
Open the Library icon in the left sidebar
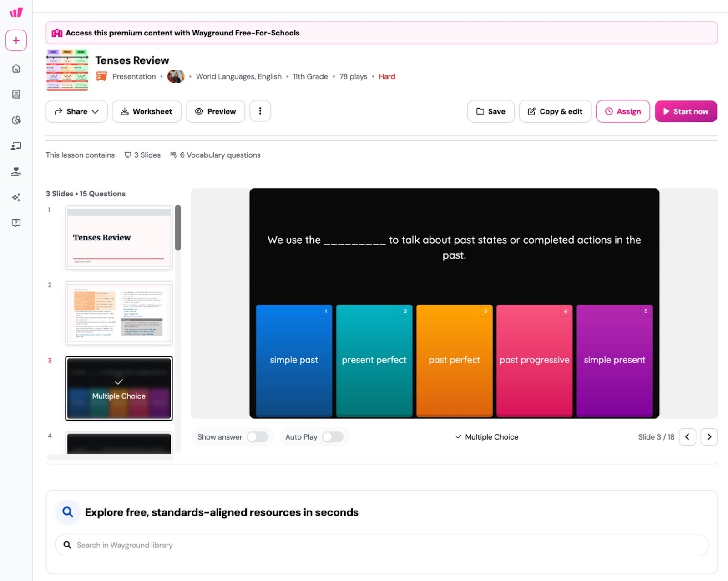pos(16,94)
